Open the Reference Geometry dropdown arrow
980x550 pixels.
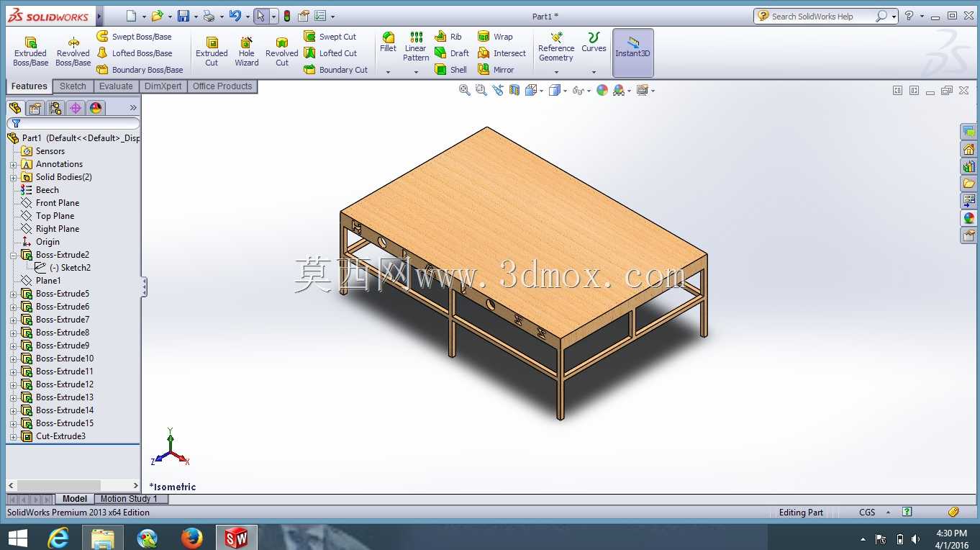556,72
